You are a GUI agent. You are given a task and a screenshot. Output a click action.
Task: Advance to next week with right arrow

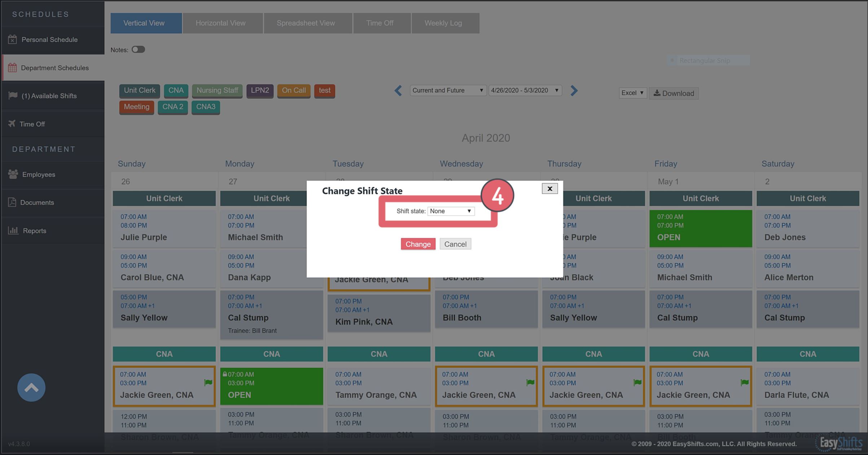(x=574, y=90)
